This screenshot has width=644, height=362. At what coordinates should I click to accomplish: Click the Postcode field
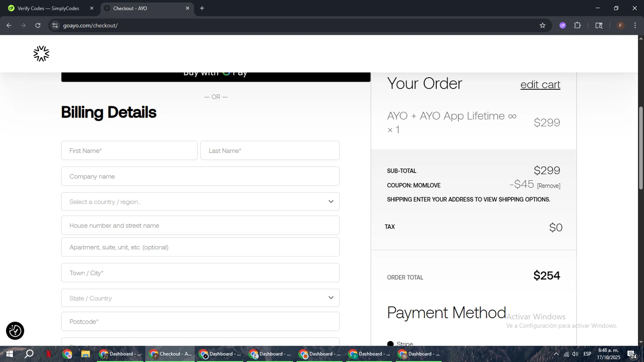(200, 321)
